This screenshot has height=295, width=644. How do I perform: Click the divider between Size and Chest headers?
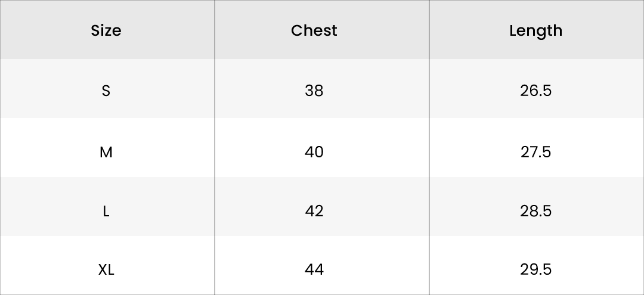coord(215,30)
